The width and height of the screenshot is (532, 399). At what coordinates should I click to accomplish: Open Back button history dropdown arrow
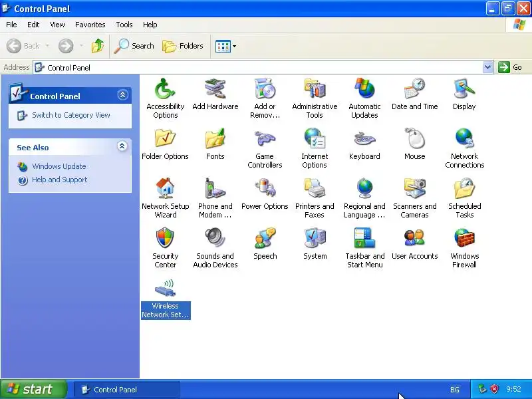coord(47,46)
